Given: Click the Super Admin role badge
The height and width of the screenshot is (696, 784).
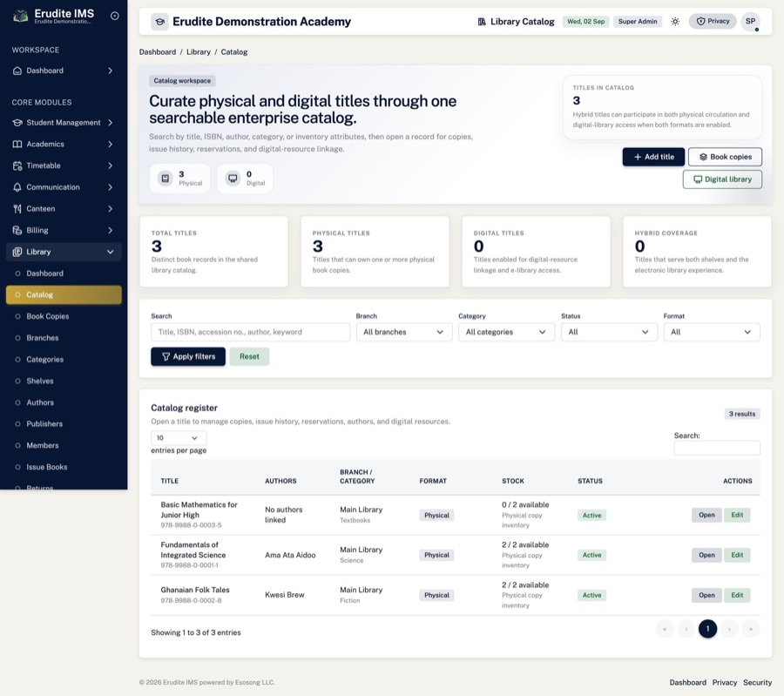Looking at the screenshot, I should click(638, 22).
